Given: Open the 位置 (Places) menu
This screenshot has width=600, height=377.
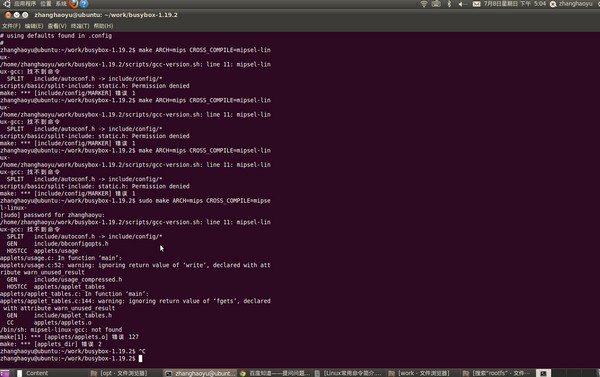Looking at the screenshot, I should click(x=46, y=4).
